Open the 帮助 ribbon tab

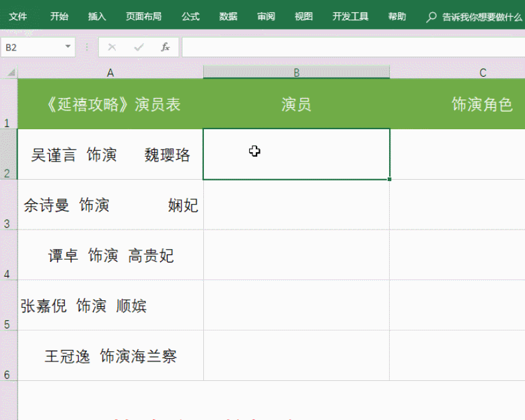[397, 16]
